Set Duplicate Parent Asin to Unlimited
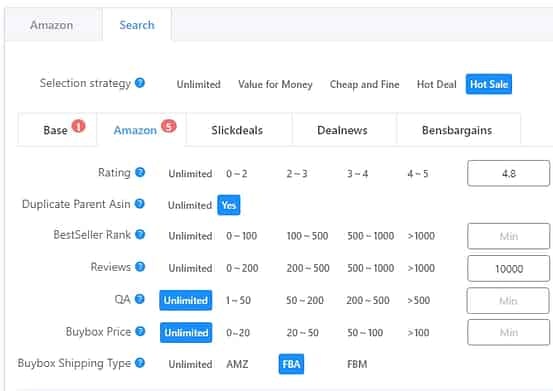 [x=190, y=205]
